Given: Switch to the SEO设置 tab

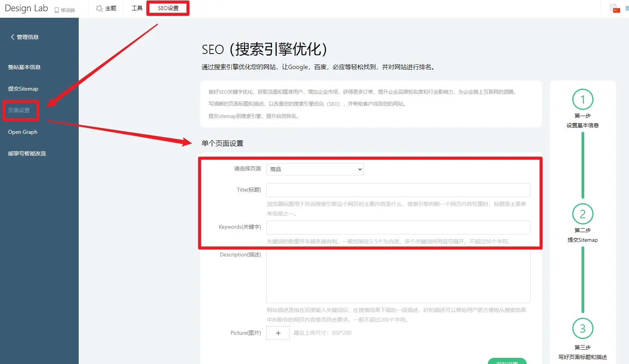Looking at the screenshot, I should (168, 8).
